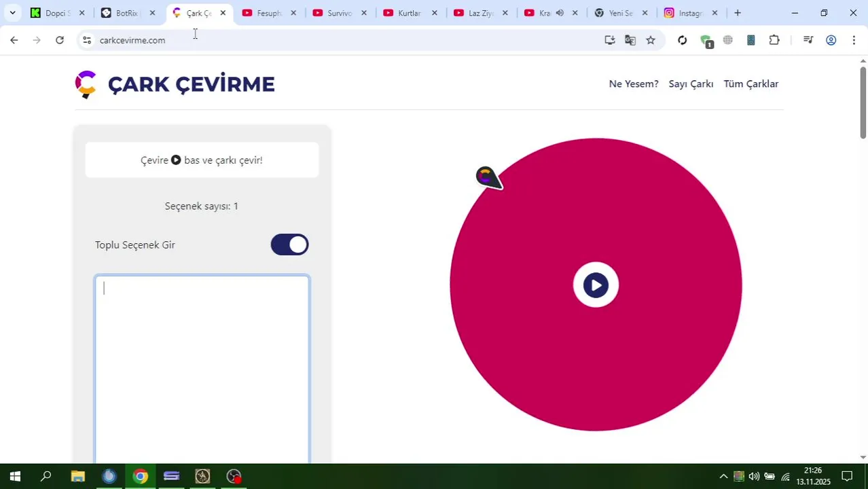Open the green shield extension with badge
The height and width of the screenshot is (489, 868).
(x=706, y=41)
